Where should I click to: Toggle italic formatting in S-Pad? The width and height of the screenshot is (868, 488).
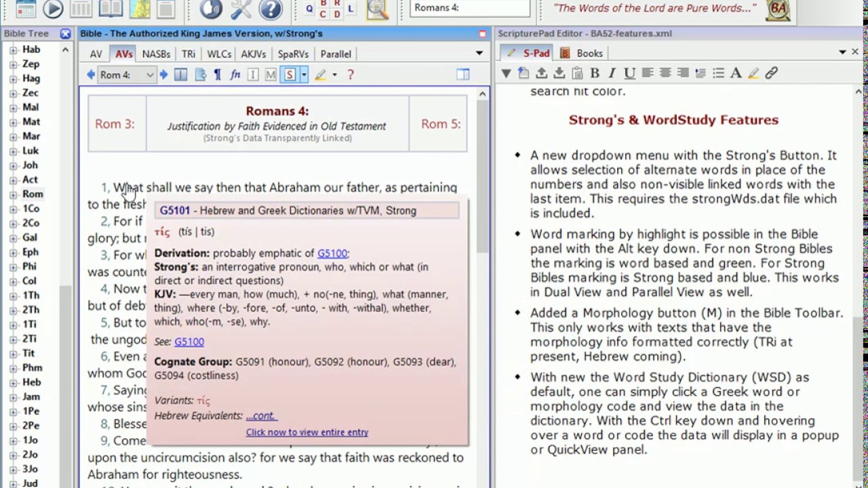612,73
